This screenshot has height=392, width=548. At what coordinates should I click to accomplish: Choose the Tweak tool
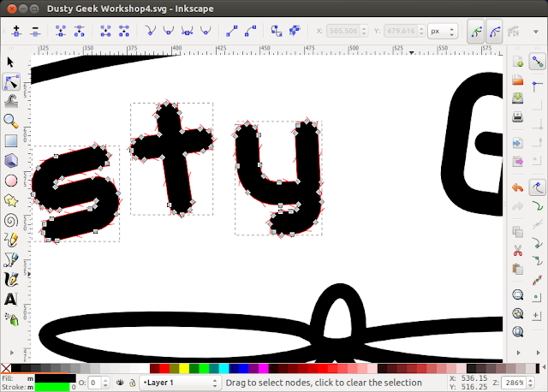(11, 102)
